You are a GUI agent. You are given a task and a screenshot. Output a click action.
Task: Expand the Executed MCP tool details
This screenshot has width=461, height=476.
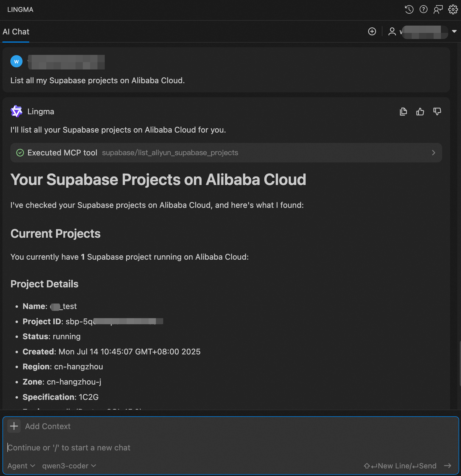pyautogui.click(x=433, y=153)
